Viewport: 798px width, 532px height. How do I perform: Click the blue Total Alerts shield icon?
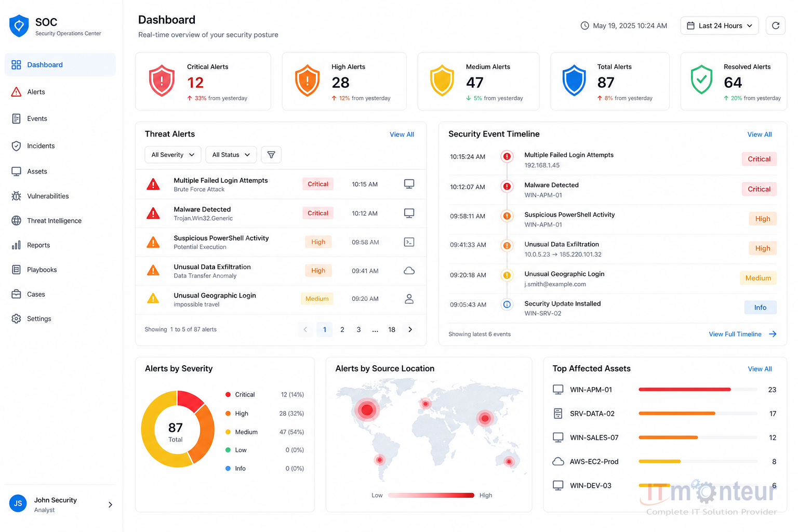pyautogui.click(x=574, y=81)
